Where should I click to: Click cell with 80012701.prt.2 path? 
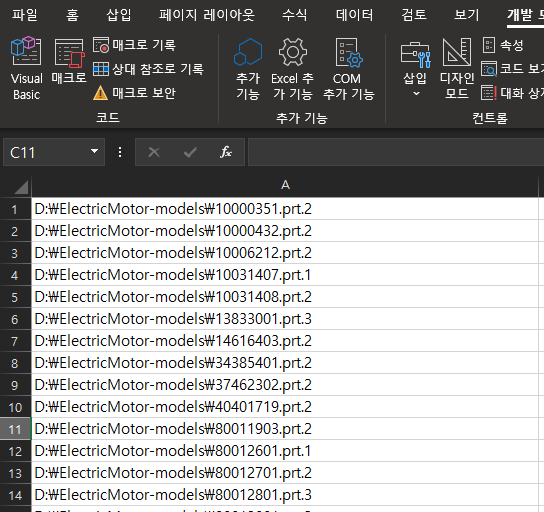pyautogui.click(x=285, y=473)
